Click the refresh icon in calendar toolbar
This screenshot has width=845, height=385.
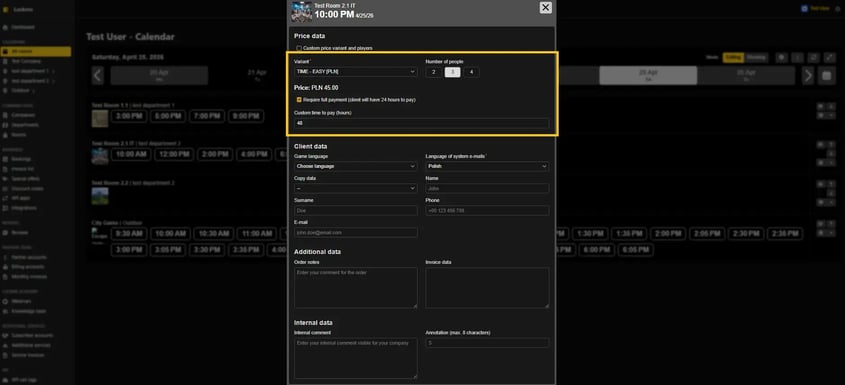pyautogui.click(x=814, y=57)
